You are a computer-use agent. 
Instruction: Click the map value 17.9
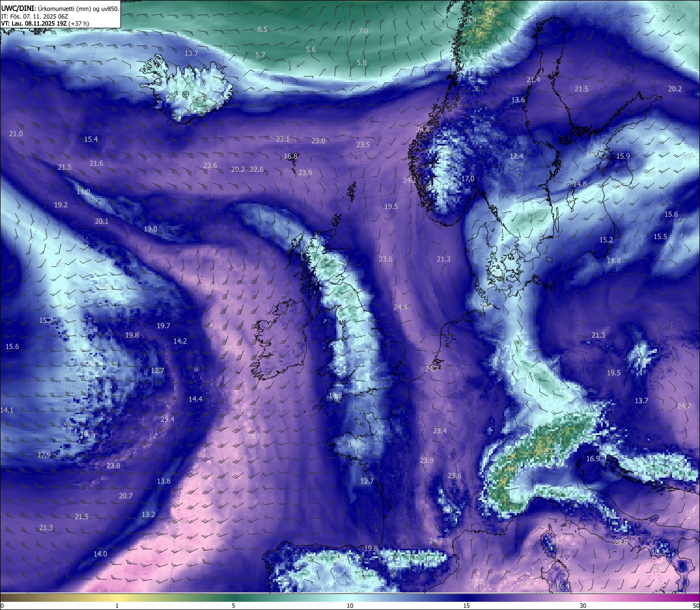44,455
